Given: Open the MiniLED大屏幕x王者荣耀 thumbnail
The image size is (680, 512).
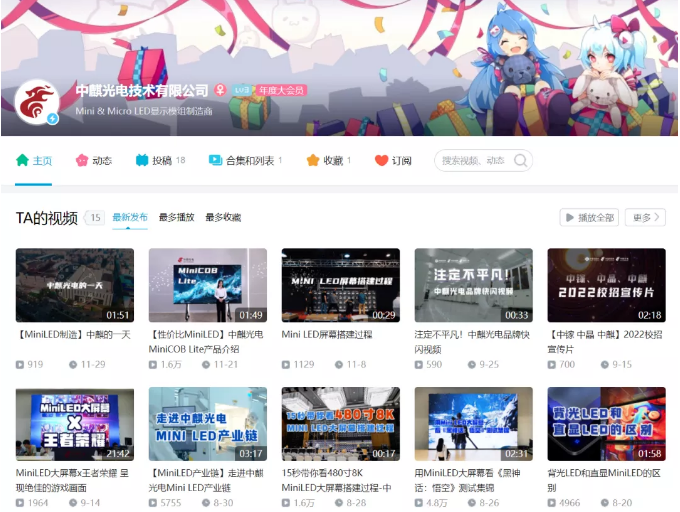Looking at the screenshot, I should point(75,424).
